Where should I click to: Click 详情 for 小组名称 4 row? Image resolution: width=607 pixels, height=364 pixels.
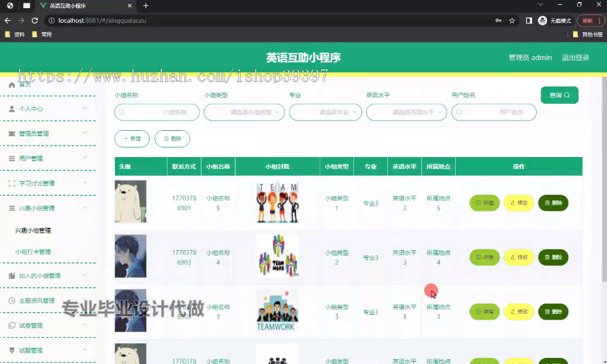pos(485,257)
